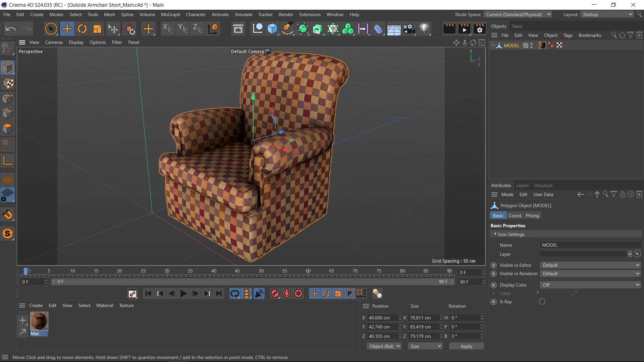
Task: Select MODEL object in Objects manager
Action: tap(512, 46)
